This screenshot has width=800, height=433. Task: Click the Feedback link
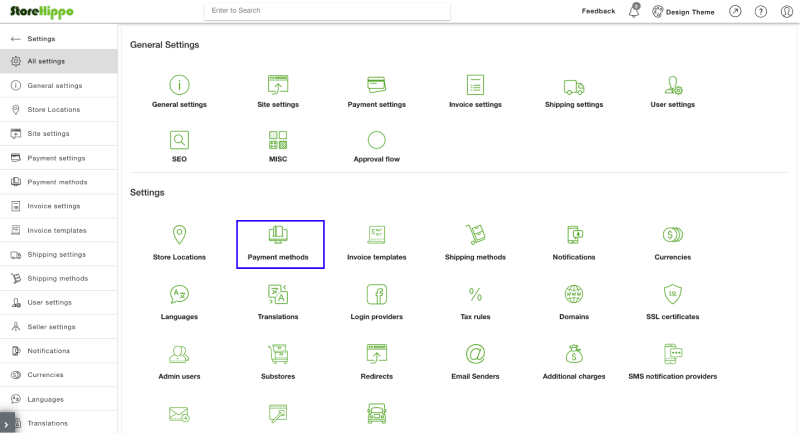(598, 11)
